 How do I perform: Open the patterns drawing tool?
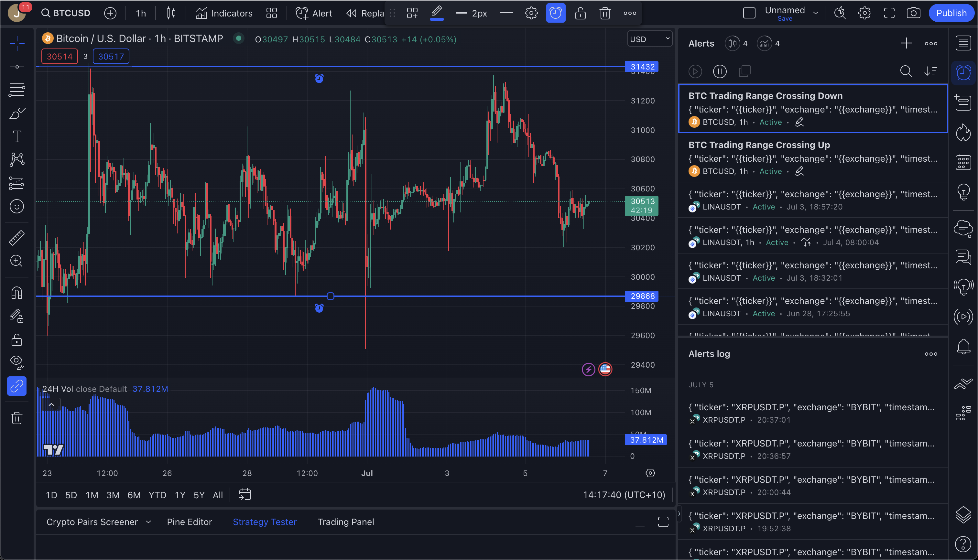pos(17,159)
